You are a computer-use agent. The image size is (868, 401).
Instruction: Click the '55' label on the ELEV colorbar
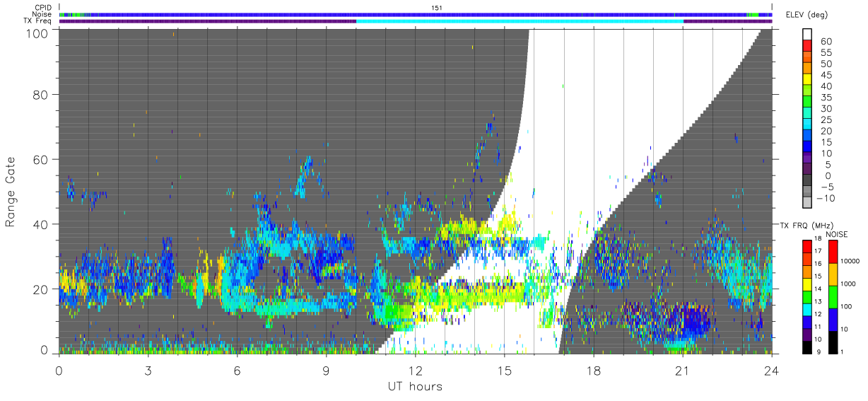tap(826, 52)
